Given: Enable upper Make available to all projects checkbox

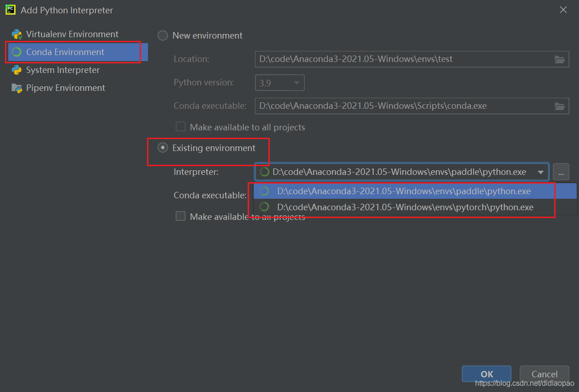Looking at the screenshot, I should click(x=181, y=127).
